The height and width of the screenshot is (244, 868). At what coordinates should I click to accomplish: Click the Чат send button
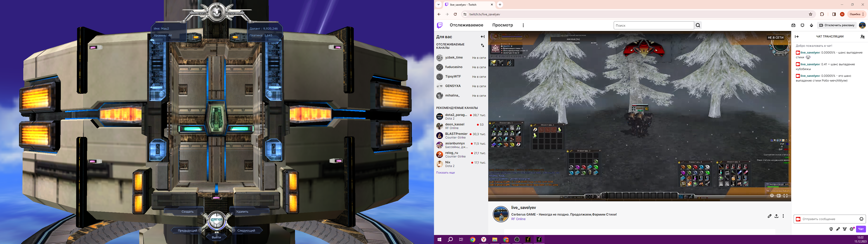pos(861,229)
